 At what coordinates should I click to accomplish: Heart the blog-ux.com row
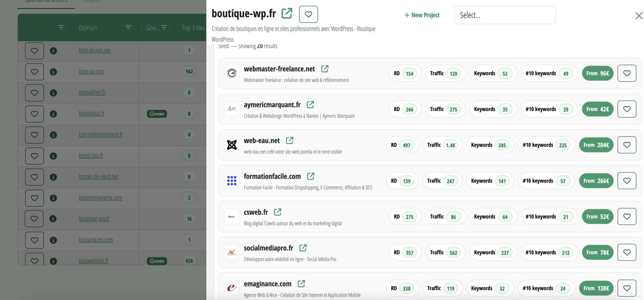tap(35, 72)
